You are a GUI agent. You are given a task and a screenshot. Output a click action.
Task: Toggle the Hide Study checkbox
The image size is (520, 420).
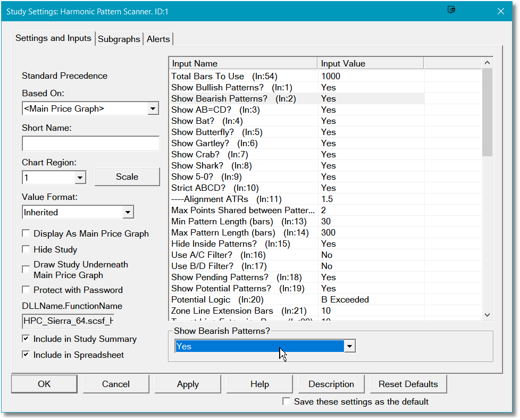[26, 249]
